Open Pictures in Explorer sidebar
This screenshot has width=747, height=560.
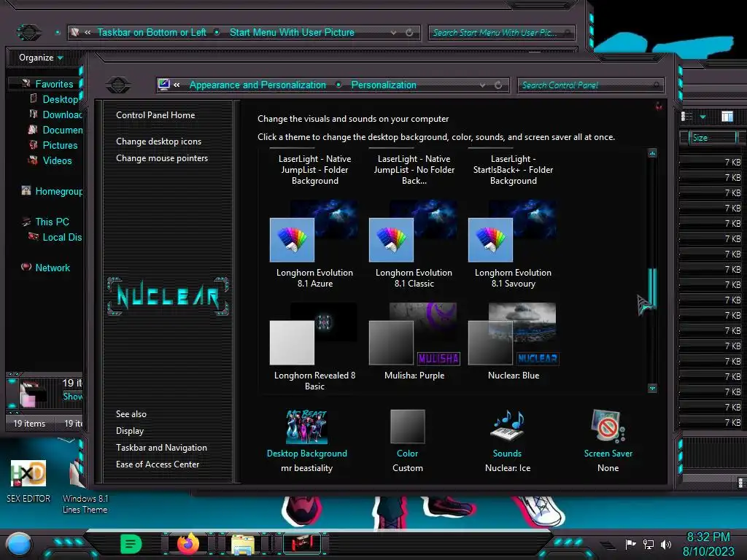pos(60,145)
